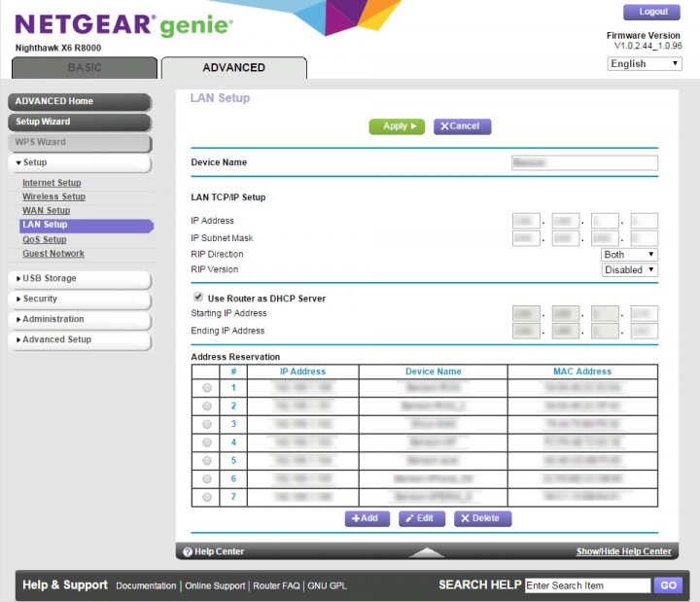
Task: Edit the selected address reservation
Action: (422, 518)
